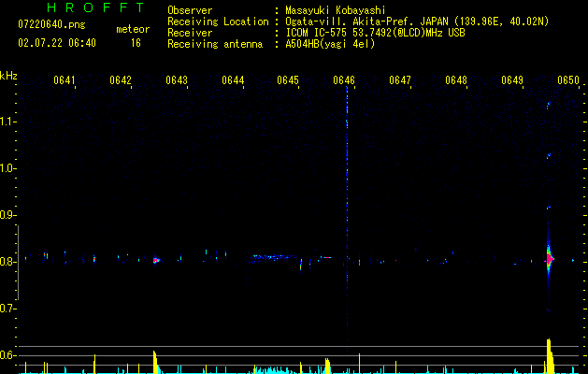This screenshot has height=374, width=588.
Task: Select the ICOM IC-575 53.7492 MHz receiver text
Action: pyautogui.click(x=375, y=33)
